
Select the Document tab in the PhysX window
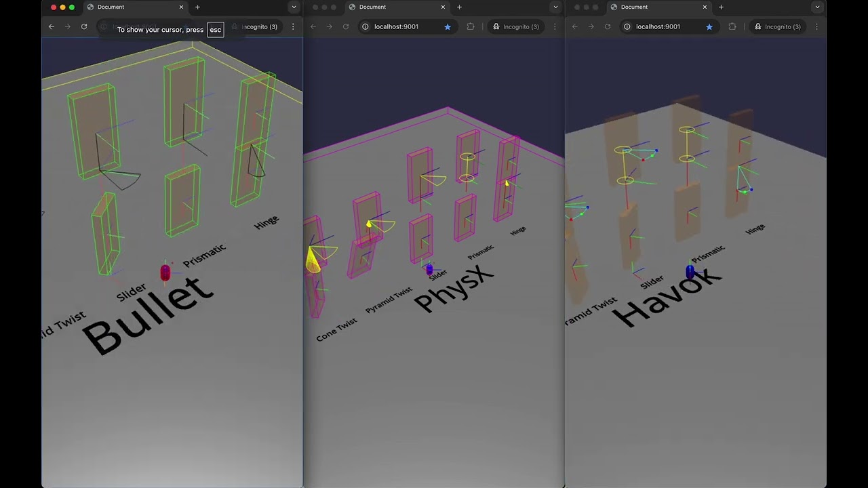397,7
